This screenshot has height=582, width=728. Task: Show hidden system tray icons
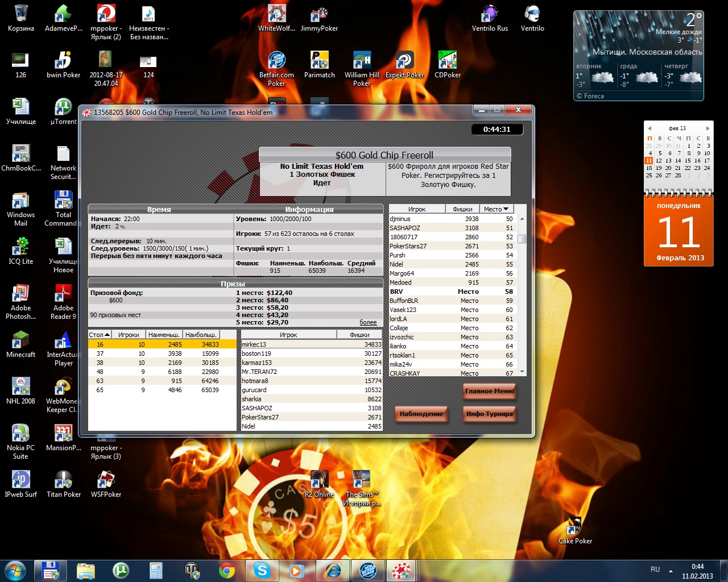pyautogui.click(x=671, y=571)
